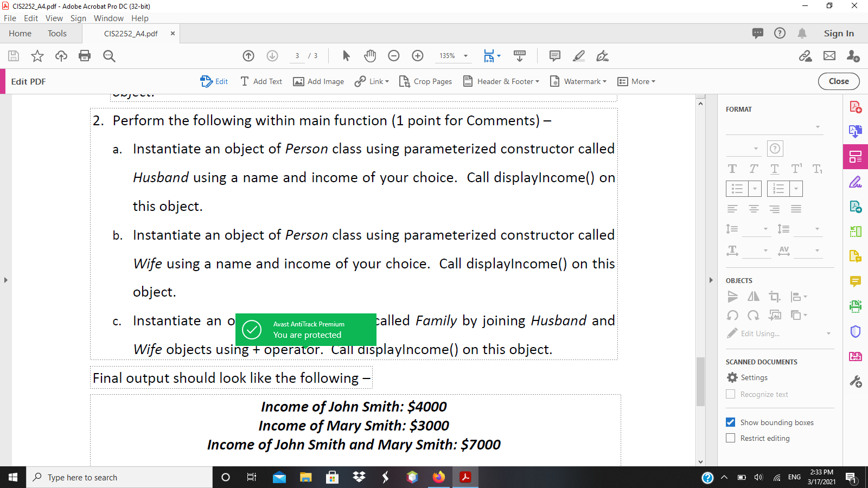Open the Edit Using dropdown
The width and height of the screenshot is (868, 488).
tap(828, 333)
